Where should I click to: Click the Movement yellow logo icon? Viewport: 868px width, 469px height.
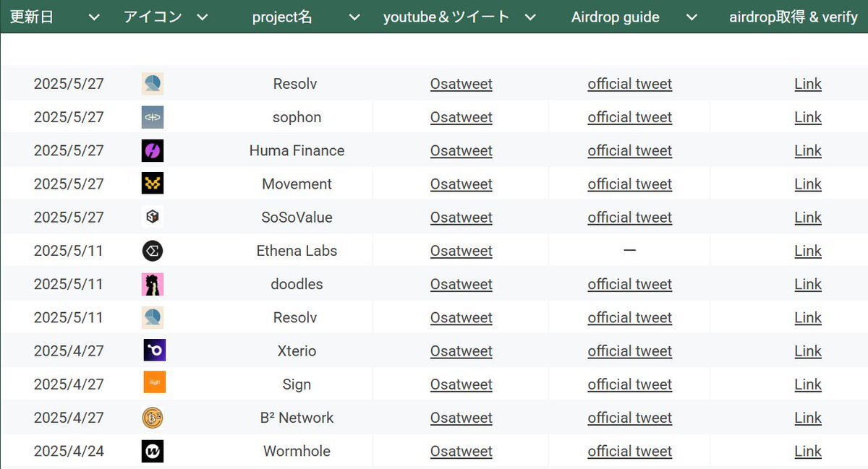pyautogui.click(x=153, y=184)
